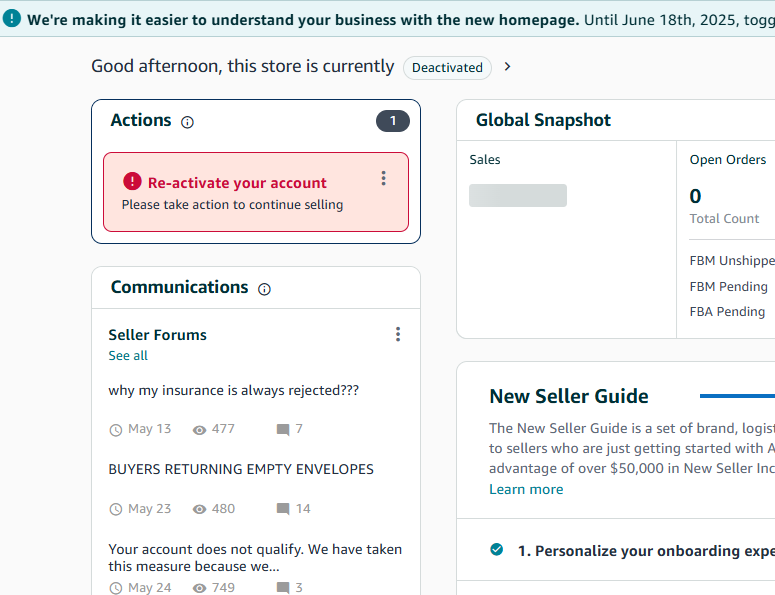The width and height of the screenshot is (775, 595).
Task: Click the Deactivated status badge
Action: (x=447, y=68)
